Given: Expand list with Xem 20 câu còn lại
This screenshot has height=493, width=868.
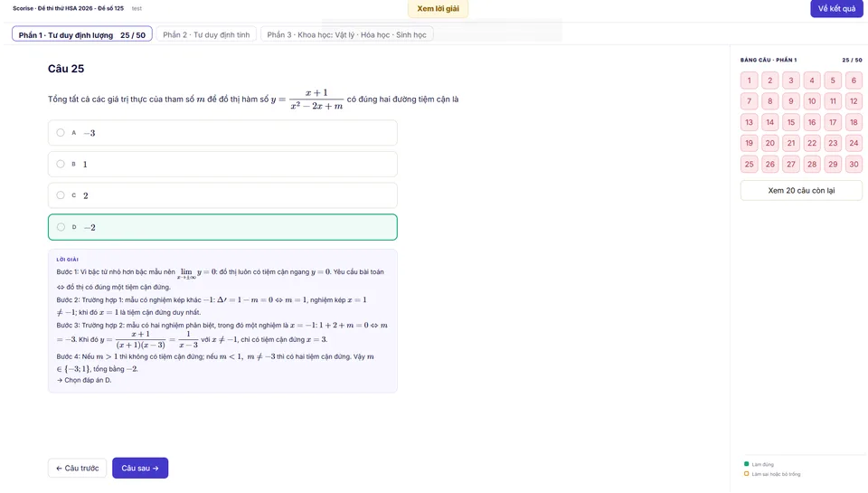Looking at the screenshot, I should click(801, 190).
